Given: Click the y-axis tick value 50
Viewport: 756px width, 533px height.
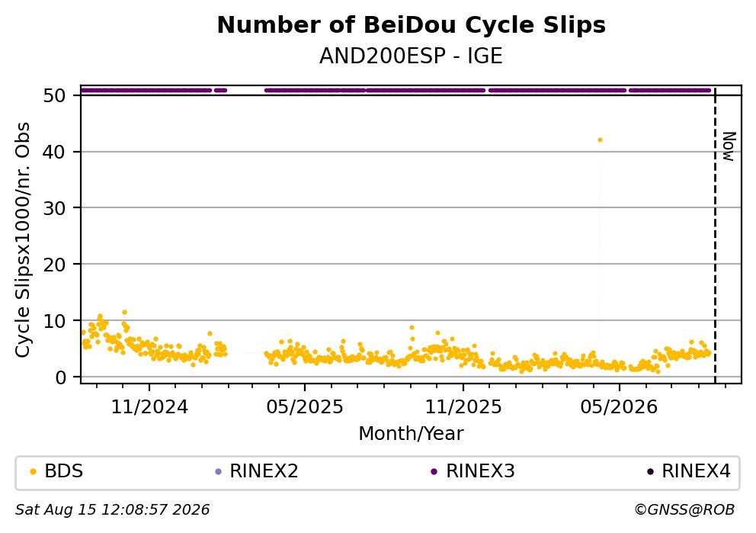Looking at the screenshot, I should [54, 95].
